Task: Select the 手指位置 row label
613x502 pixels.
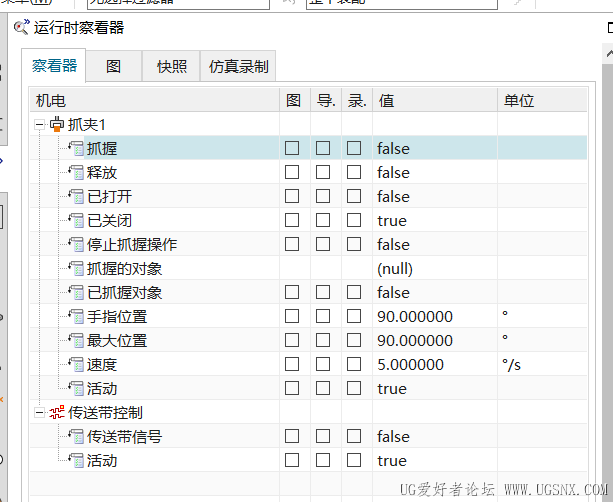Action: (117, 317)
